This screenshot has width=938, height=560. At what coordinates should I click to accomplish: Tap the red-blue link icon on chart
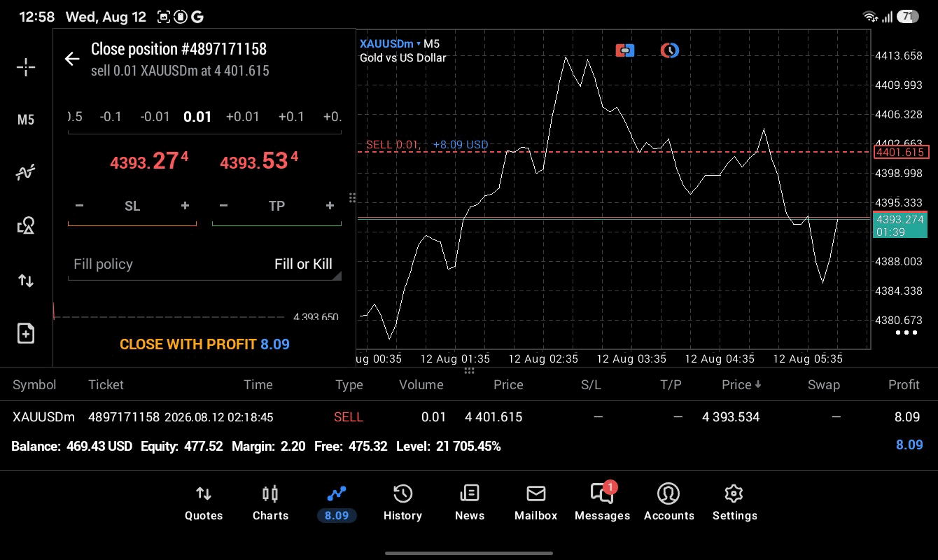(625, 50)
